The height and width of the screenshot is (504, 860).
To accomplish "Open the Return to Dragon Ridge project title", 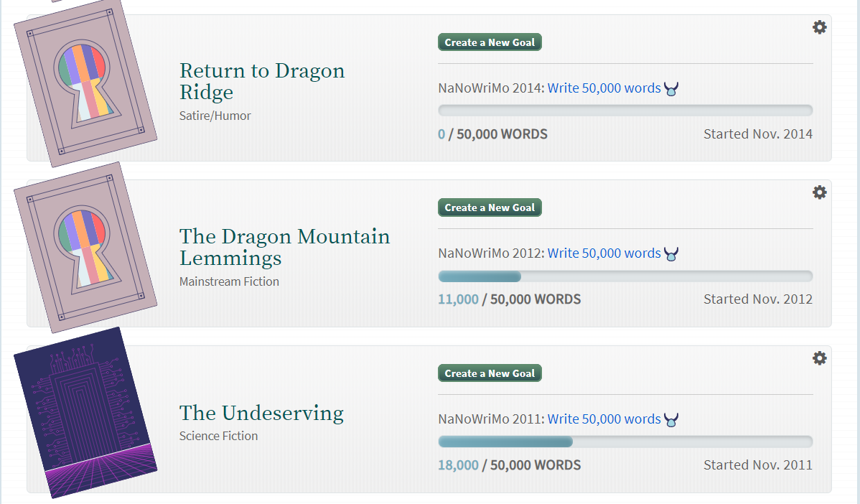I will [261, 81].
